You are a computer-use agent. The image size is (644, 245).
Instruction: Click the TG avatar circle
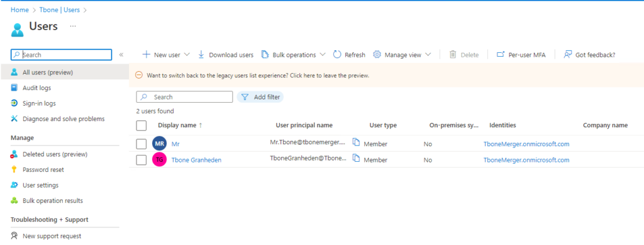pos(159,160)
